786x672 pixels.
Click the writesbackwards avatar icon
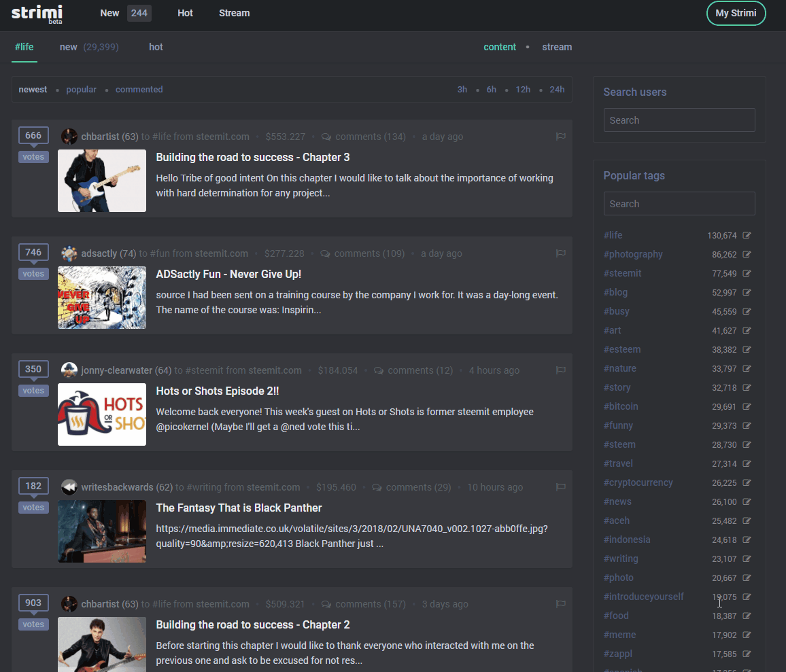tap(69, 487)
